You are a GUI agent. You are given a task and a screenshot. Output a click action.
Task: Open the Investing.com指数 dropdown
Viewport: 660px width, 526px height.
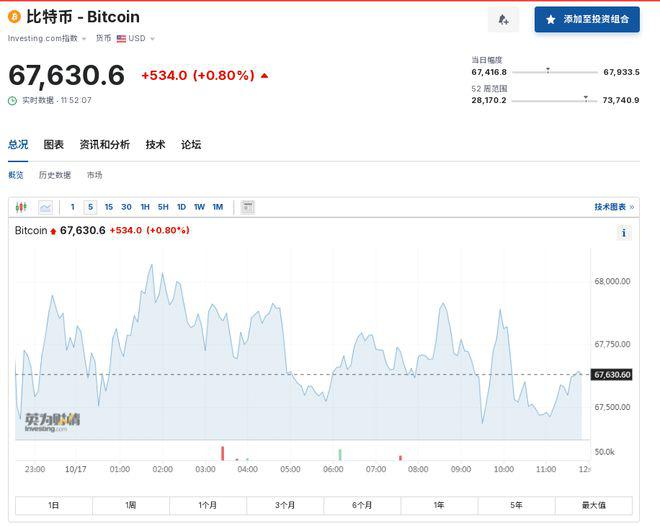(47, 38)
